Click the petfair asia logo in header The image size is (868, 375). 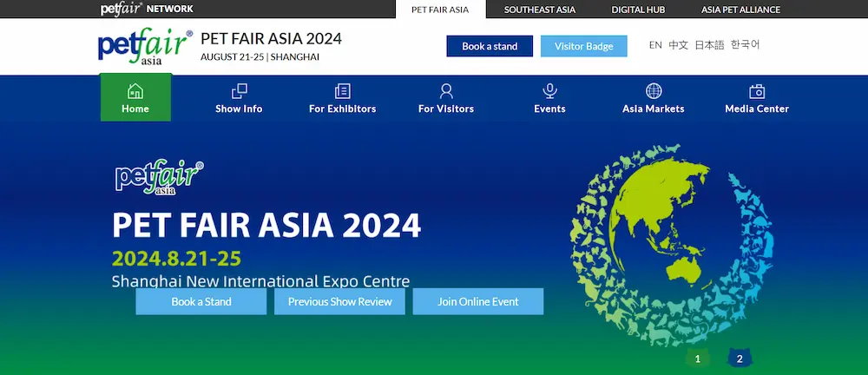(x=145, y=46)
